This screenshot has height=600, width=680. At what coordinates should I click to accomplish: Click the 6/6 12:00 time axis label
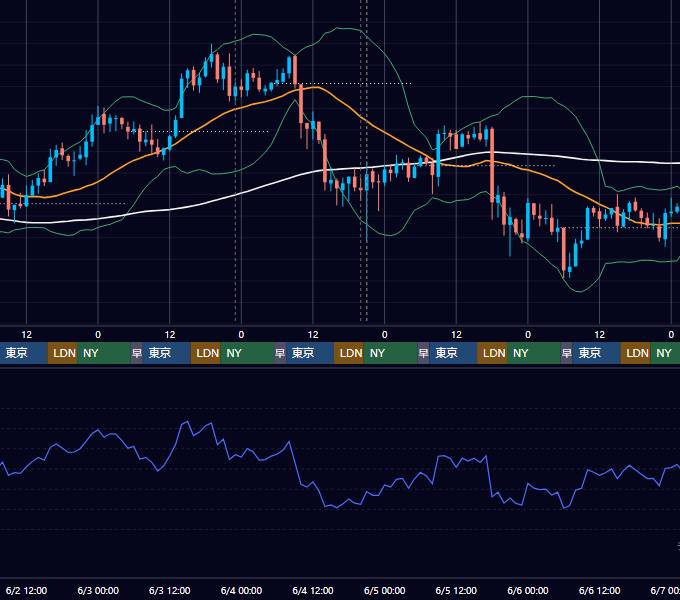coord(599,590)
